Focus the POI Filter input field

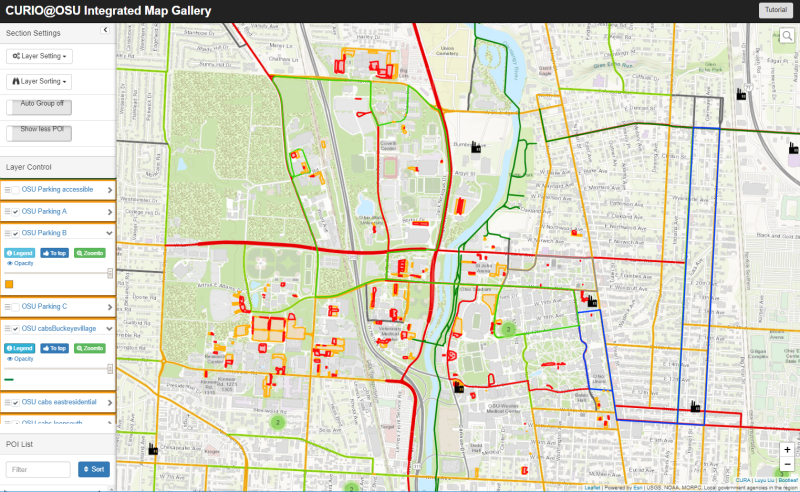point(38,470)
